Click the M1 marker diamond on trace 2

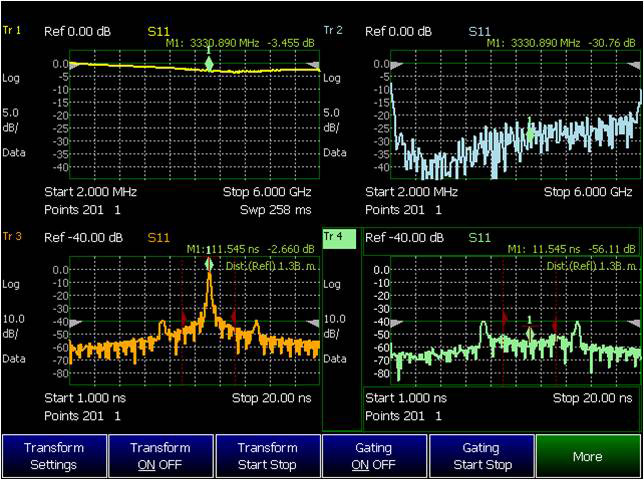pos(530,131)
